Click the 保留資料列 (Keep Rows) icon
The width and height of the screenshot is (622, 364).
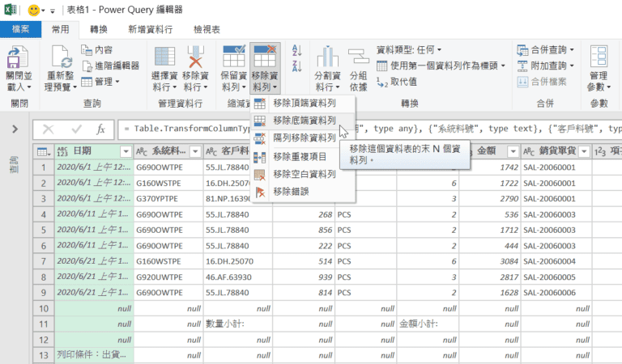click(x=234, y=57)
